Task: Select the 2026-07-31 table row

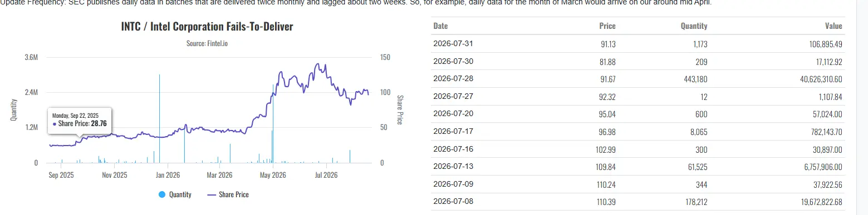Action: (x=638, y=44)
